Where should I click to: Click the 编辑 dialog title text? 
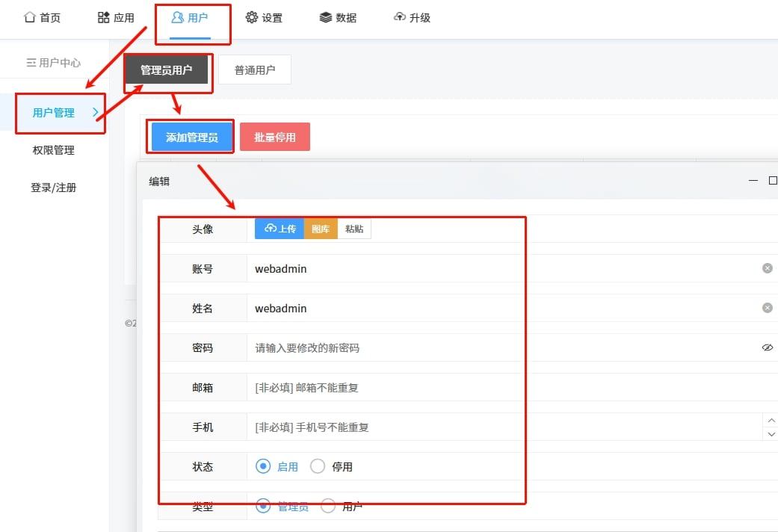[x=159, y=182]
